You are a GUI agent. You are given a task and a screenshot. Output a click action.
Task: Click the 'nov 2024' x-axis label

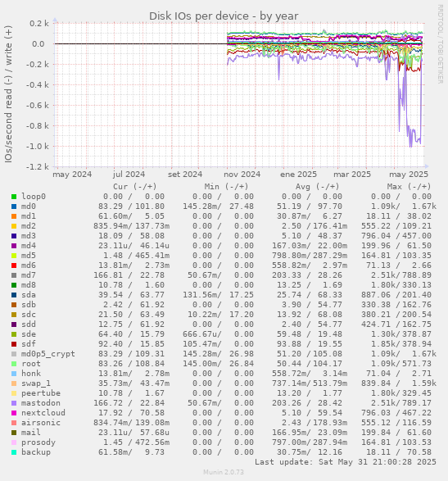[x=242, y=175]
